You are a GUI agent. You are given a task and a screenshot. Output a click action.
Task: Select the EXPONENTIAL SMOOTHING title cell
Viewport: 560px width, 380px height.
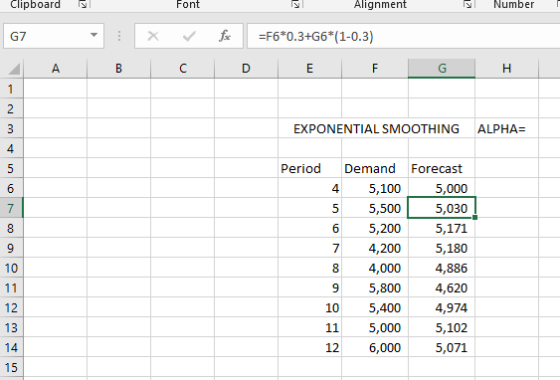[376, 129]
